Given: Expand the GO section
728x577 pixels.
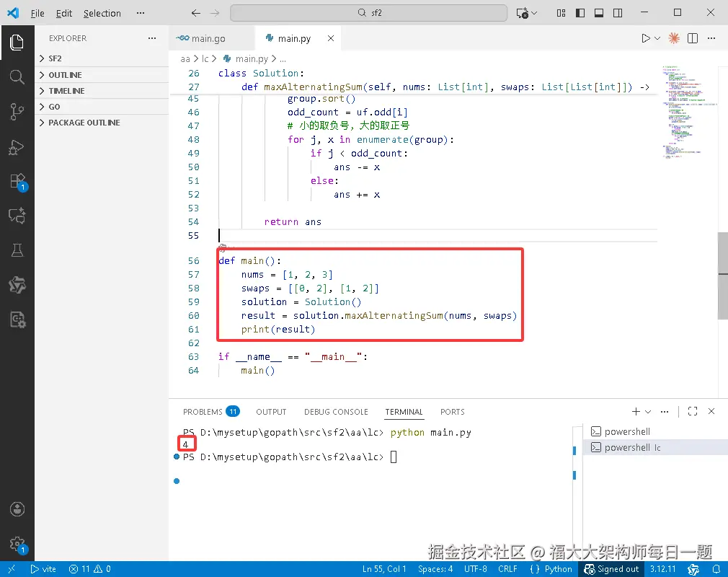Looking at the screenshot, I should coord(102,107).
